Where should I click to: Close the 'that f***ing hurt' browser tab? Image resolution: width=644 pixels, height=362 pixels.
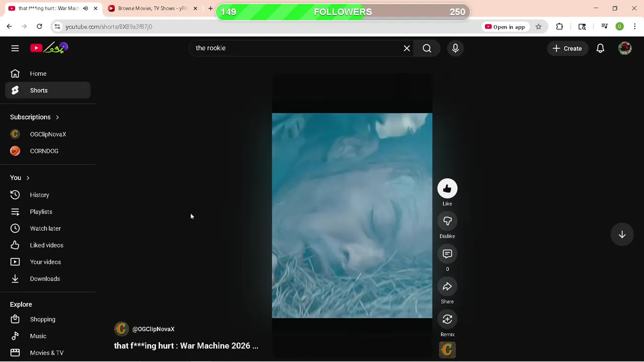(x=96, y=9)
